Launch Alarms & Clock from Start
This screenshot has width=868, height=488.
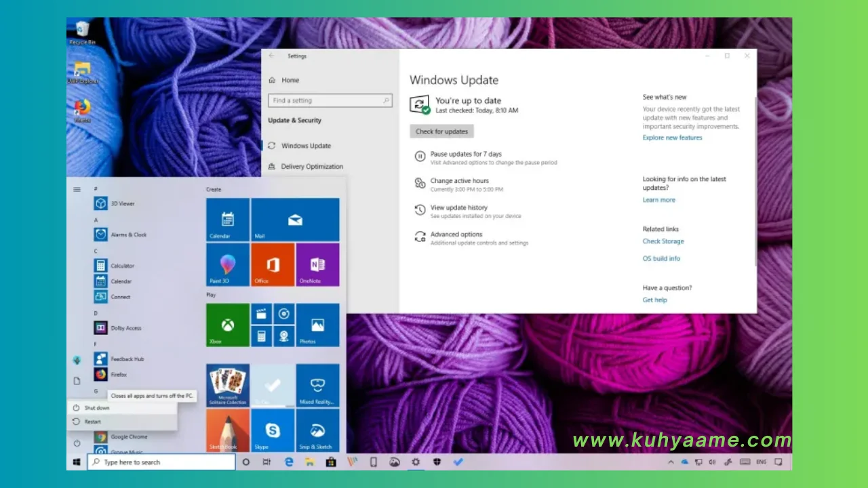pos(120,235)
